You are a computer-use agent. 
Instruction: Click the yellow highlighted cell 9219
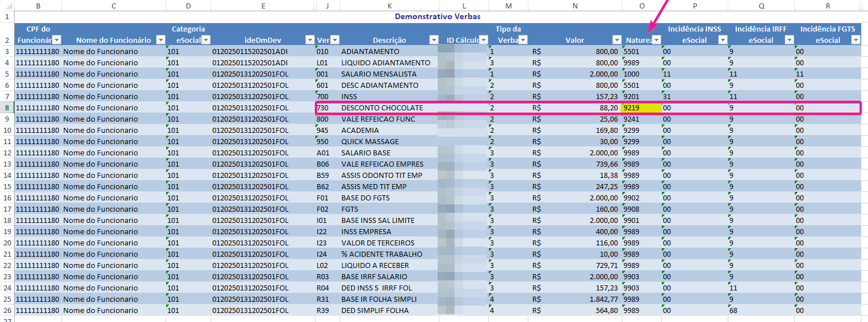642,108
